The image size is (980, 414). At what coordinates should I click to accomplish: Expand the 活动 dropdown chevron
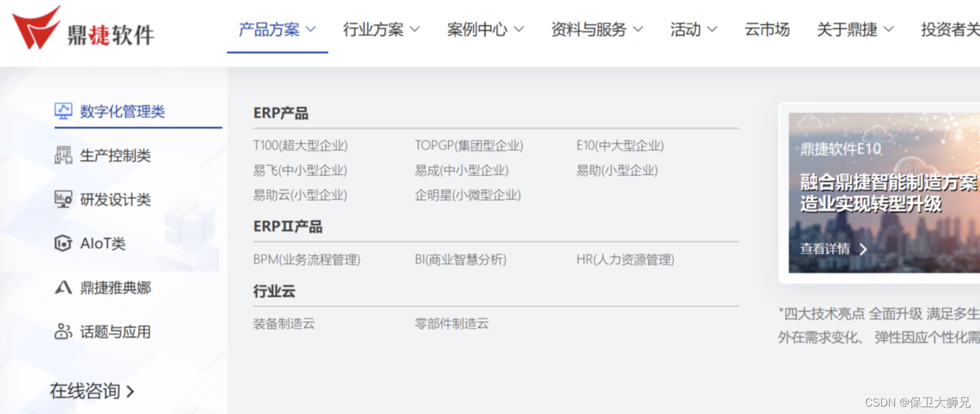click(x=713, y=29)
